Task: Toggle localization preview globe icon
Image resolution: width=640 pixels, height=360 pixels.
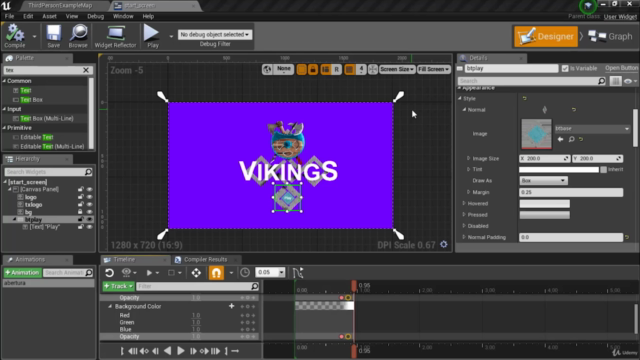Action: (267, 69)
